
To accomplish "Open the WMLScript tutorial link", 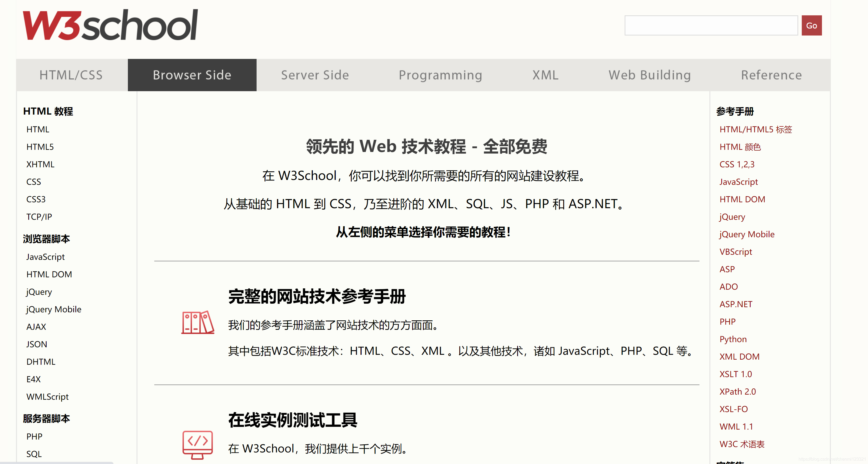I will [47, 397].
